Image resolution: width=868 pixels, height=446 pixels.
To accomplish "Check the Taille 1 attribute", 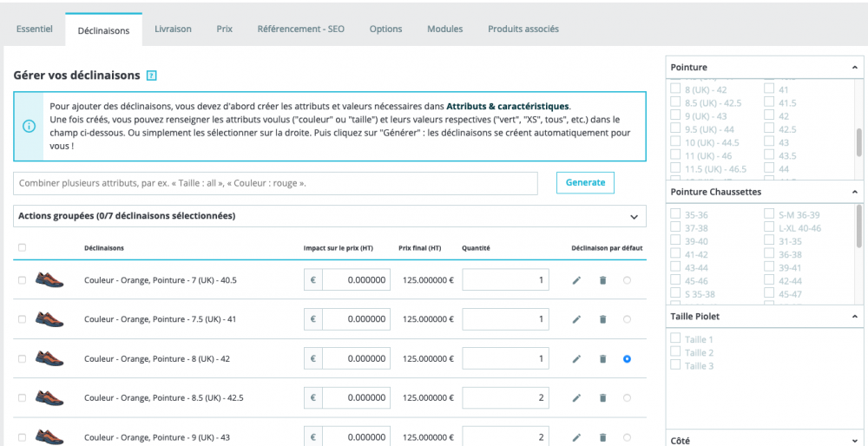I will tap(675, 338).
